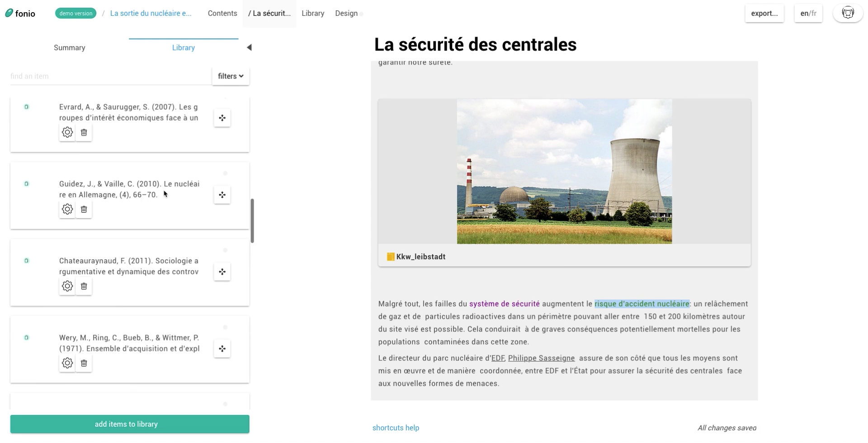This screenshot has width=868, height=443.
Task: Grab the move handle on the Wery card
Action: (x=222, y=349)
